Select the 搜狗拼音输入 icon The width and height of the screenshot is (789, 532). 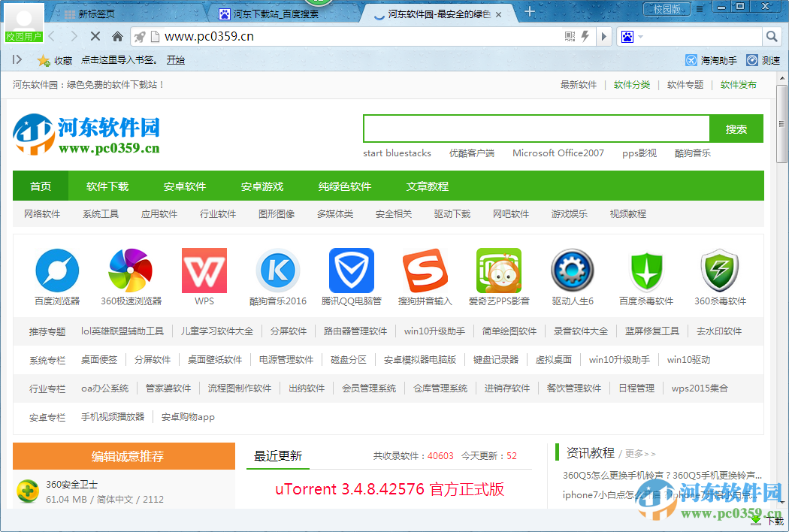425,271
